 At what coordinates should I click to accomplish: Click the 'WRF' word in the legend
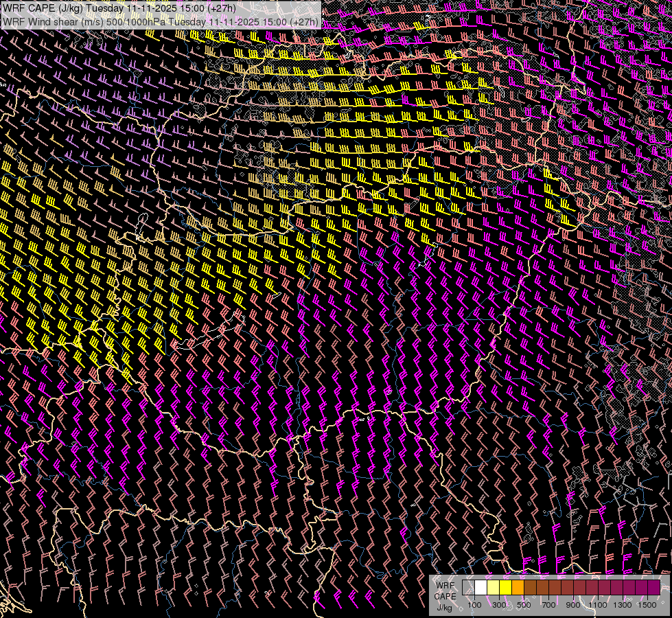coord(445,586)
